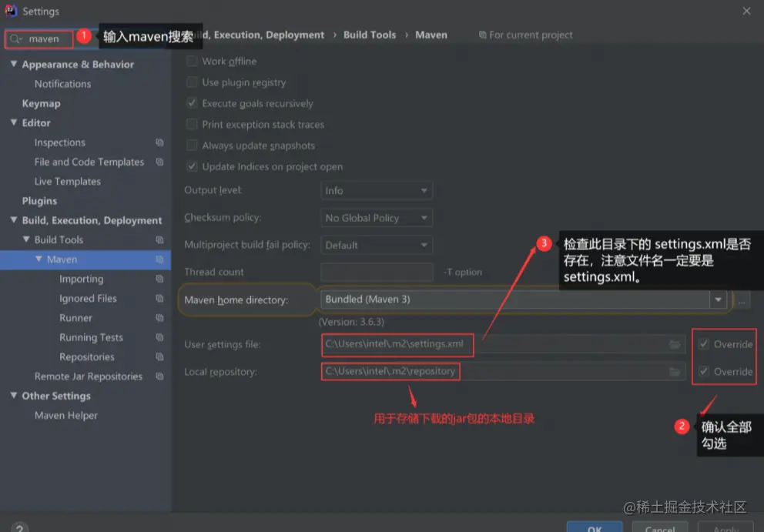Open the Output level dropdown
Image resolution: width=764 pixels, height=532 pixels.
pos(377,190)
